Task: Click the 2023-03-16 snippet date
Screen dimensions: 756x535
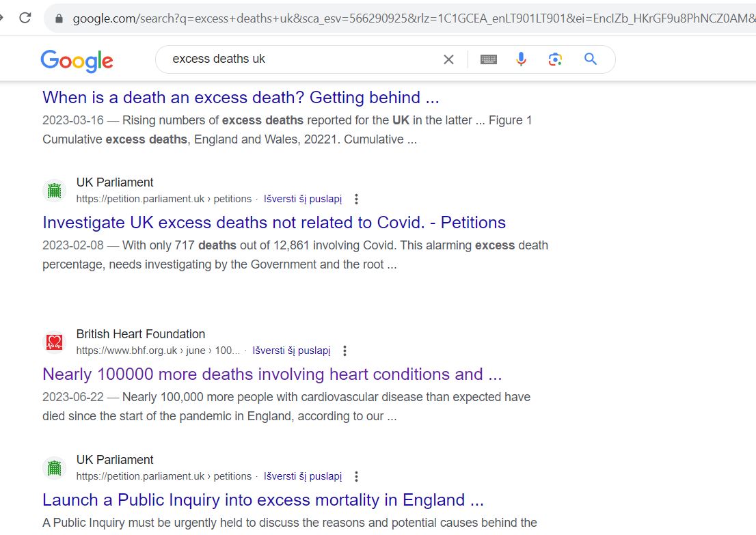Action: click(x=73, y=120)
